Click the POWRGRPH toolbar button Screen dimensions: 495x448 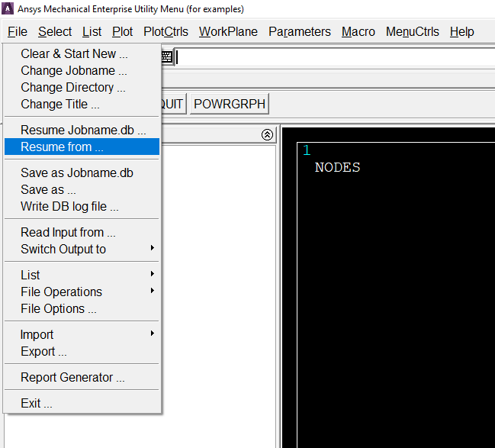pos(230,104)
